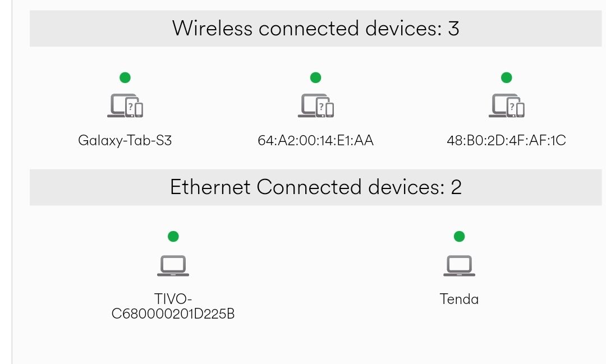The image size is (606, 364).
Task: Click the Galaxy-Tab-S3 device icon
Action: pos(125,106)
